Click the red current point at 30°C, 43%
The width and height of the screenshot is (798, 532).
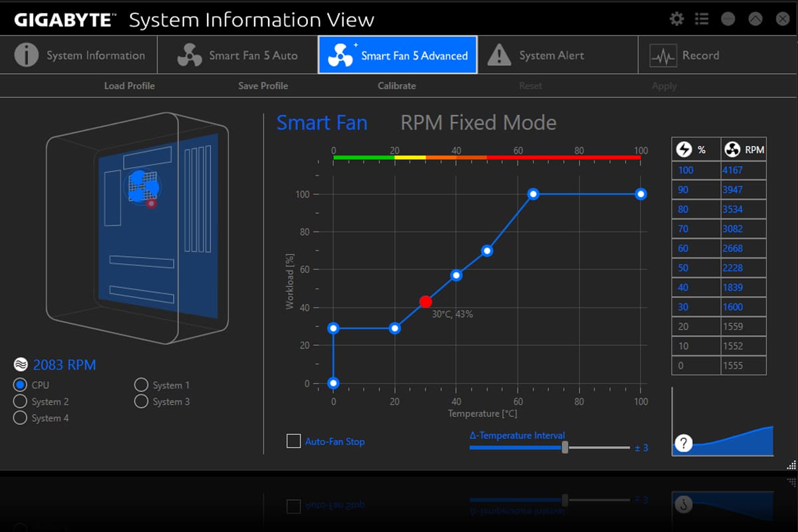click(x=426, y=302)
